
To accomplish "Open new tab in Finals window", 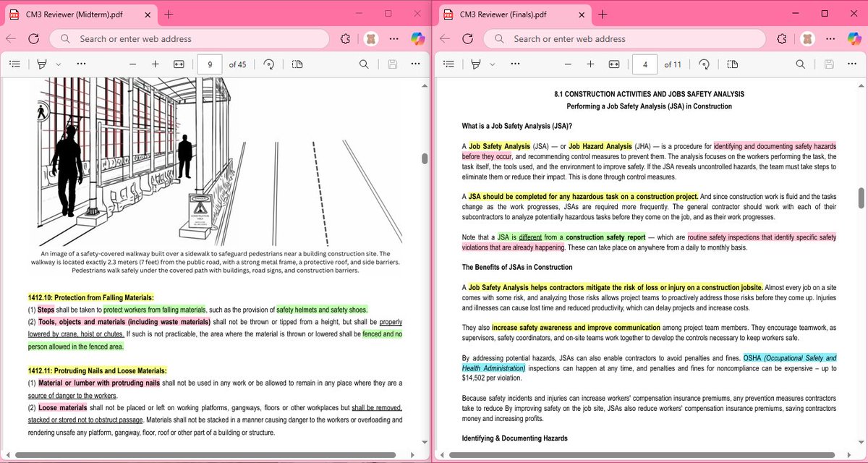I will 603,14.
